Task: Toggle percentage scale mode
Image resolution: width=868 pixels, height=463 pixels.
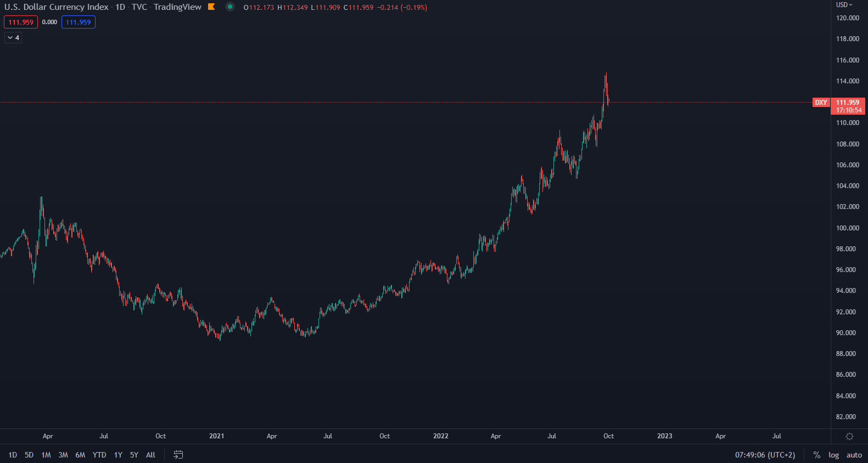Action: 817,455
